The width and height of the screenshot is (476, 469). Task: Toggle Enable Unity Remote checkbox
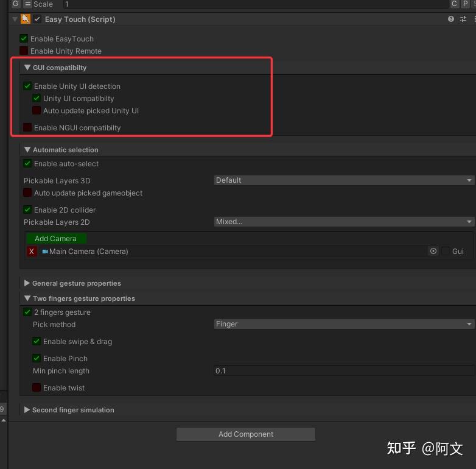pyautogui.click(x=24, y=51)
